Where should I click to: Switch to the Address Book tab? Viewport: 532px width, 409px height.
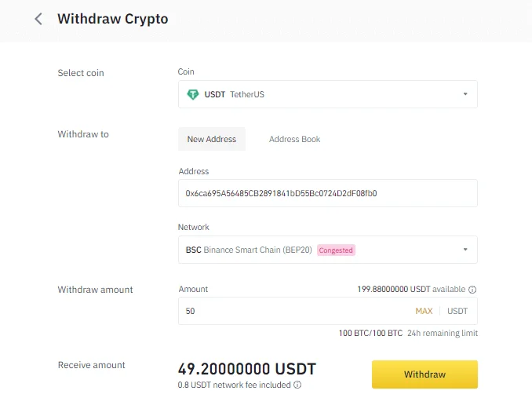click(x=294, y=139)
